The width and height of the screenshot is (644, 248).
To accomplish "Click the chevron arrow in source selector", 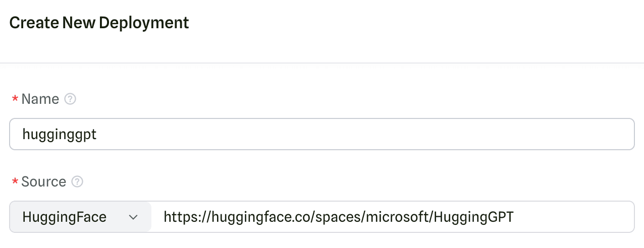I will (x=133, y=217).
